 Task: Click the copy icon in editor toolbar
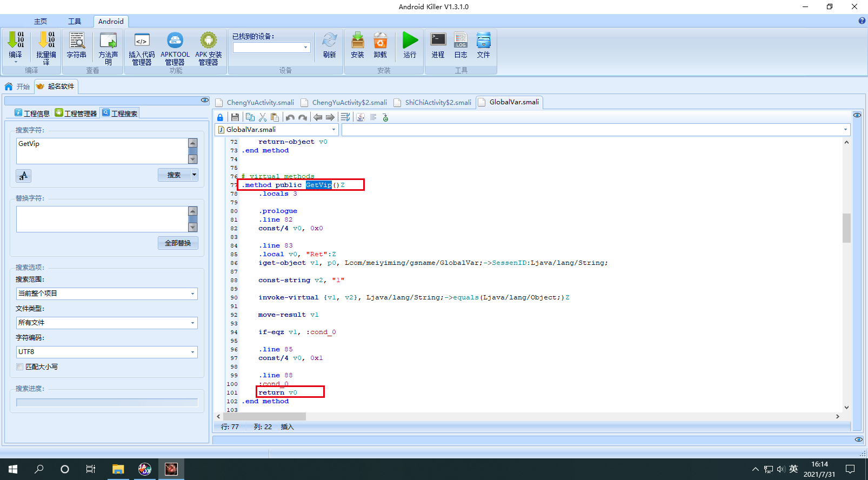[x=250, y=117]
